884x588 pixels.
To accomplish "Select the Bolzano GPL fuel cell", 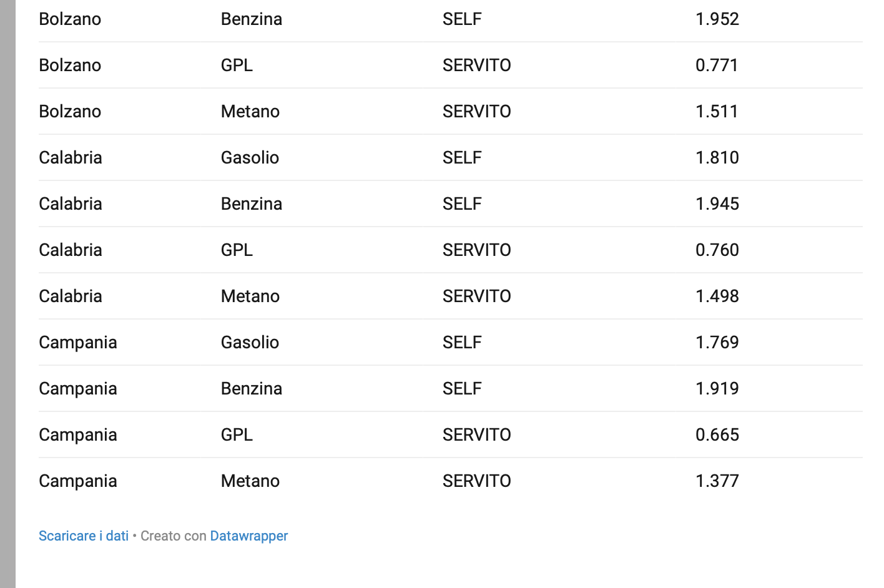I will [237, 65].
